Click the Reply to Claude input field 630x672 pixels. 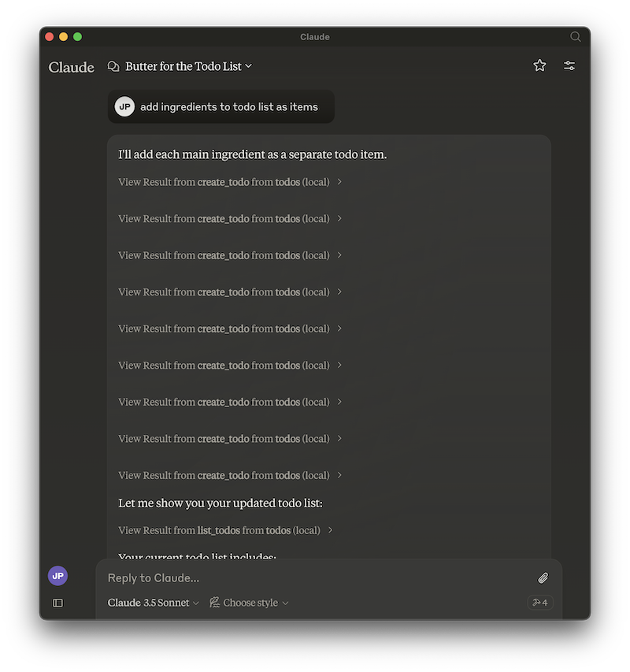pyautogui.click(x=315, y=577)
